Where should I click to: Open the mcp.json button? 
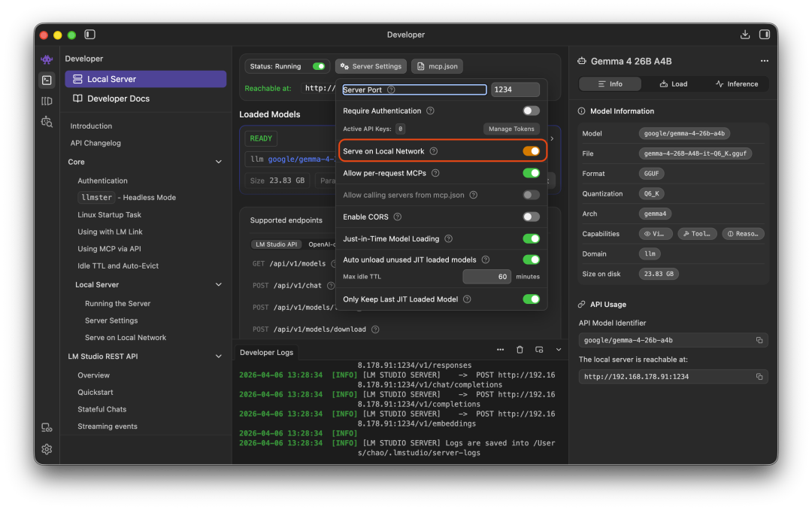coord(438,66)
